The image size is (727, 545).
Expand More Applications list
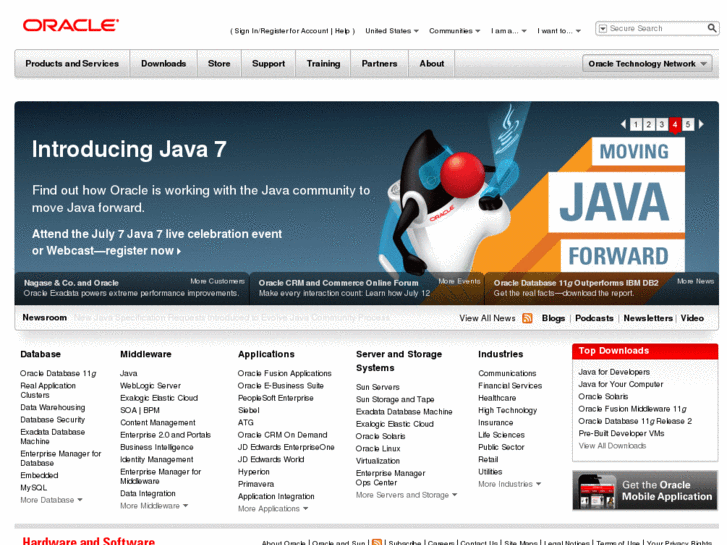point(273,509)
